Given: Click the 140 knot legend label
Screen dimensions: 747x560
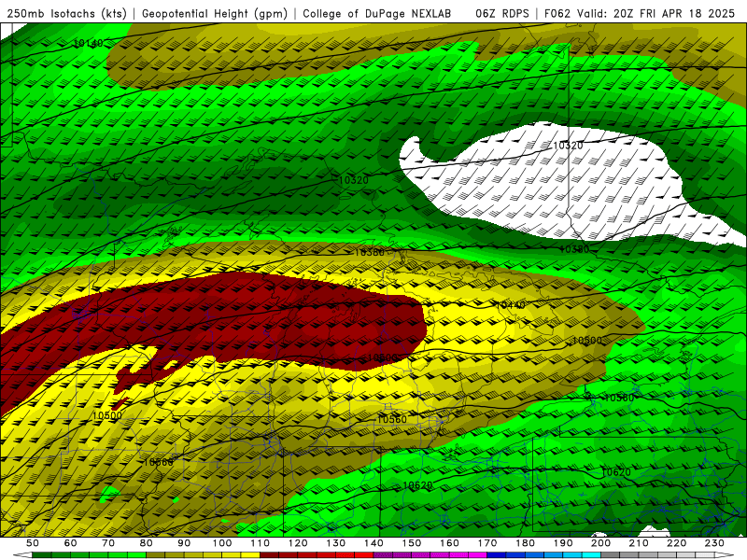Looking at the screenshot, I should coord(373,543).
